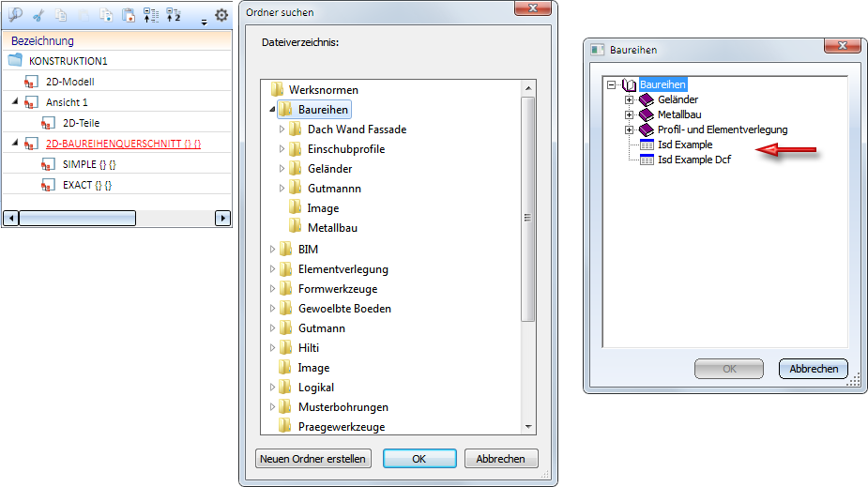Select the 2D-Modell entry
This screenshot has width=868, height=487.
tap(69, 82)
